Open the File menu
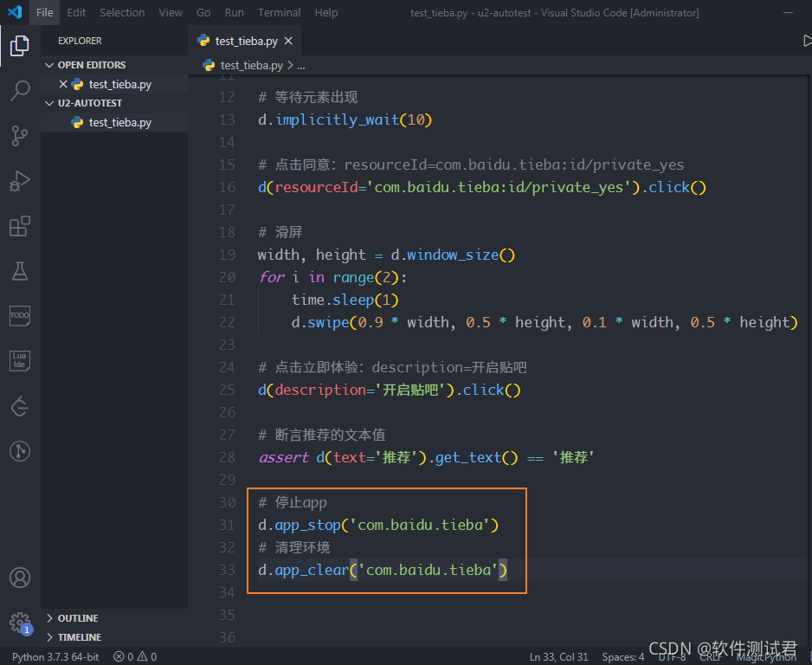812x665 pixels. coord(44,12)
